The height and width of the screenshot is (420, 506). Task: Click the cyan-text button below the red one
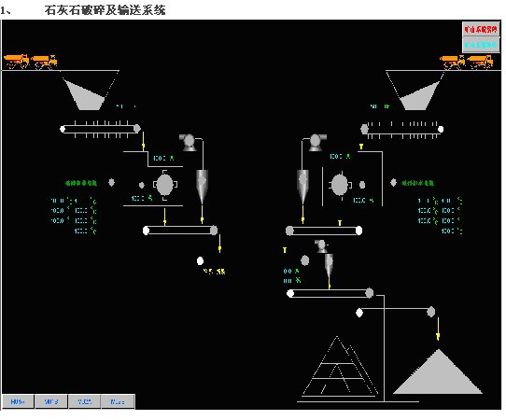point(481,45)
